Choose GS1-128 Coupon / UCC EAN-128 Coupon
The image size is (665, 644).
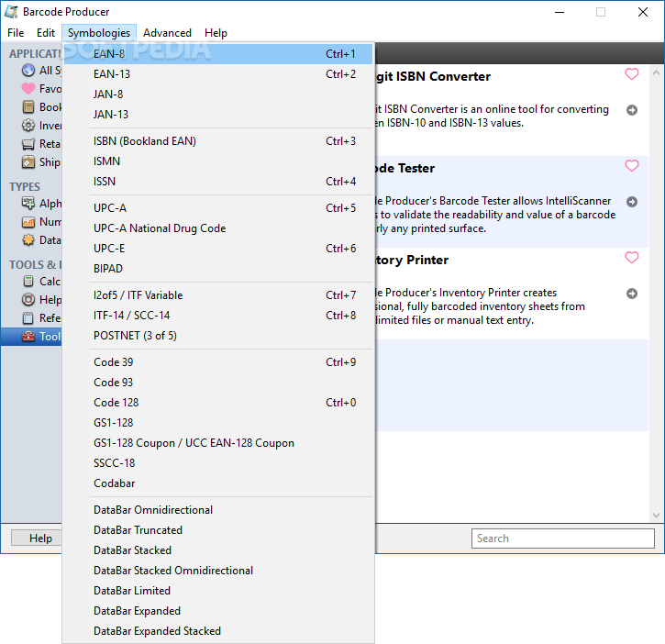pos(218,443)
